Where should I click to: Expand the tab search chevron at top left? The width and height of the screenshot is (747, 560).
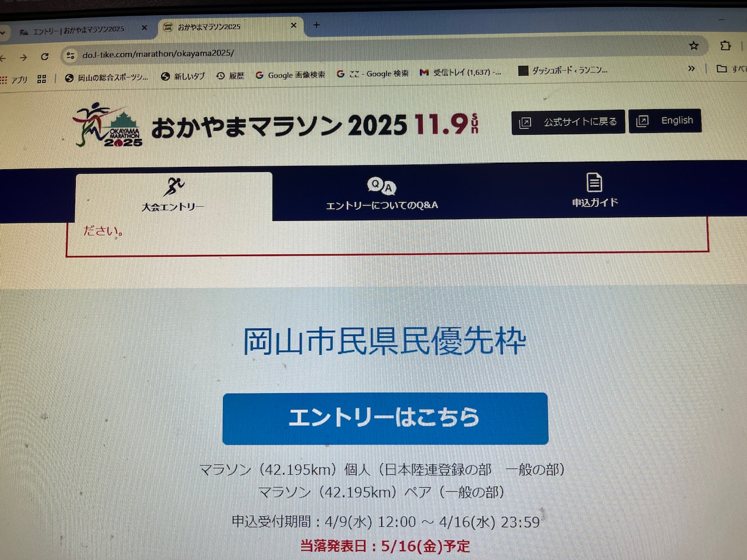pos(2,33)
